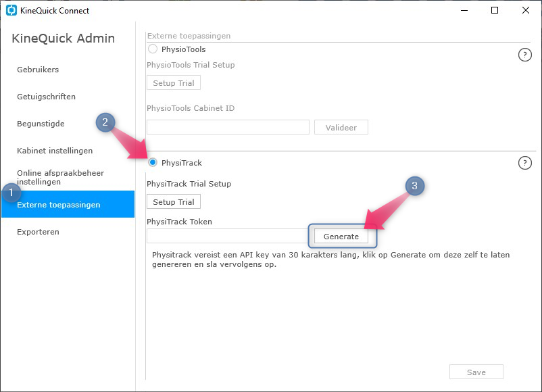Click the API key instruction text
Screen dimensions: 542x392
click(x=330, y=260)
